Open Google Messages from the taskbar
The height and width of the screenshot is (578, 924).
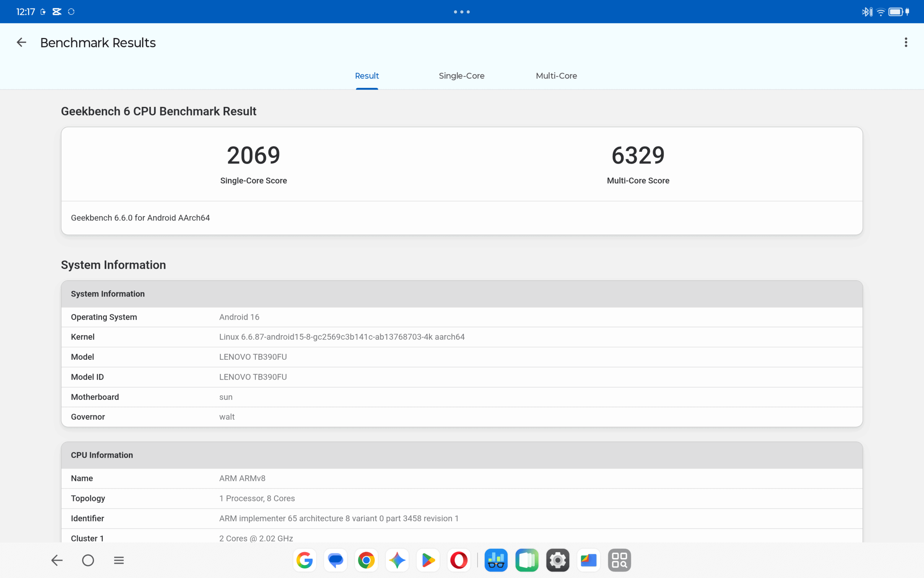(336, 560)
